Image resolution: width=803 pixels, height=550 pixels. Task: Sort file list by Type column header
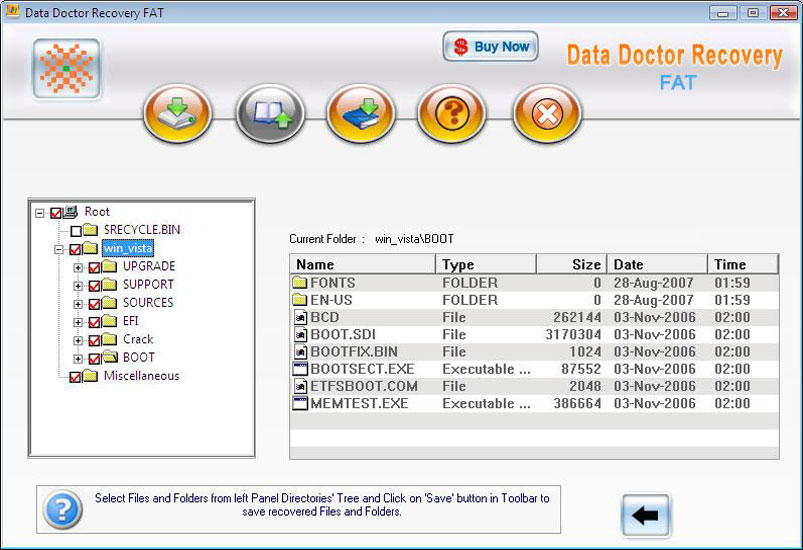pos(485,264)
